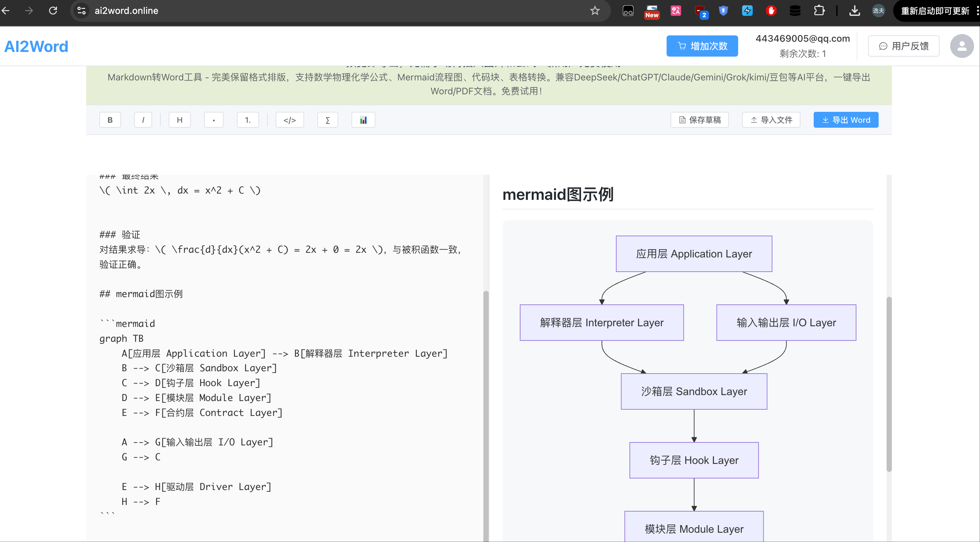Click the 增加次数 add credits button

click(702, 46)
